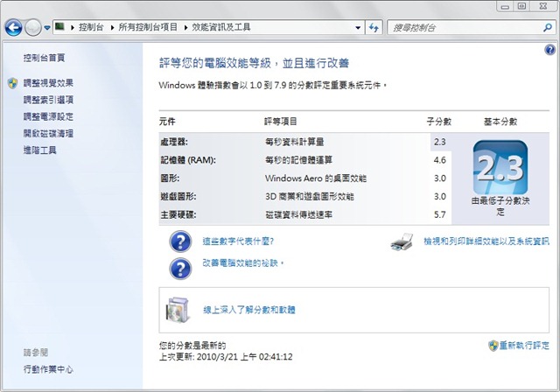
Task: Click hard disk subscore 5.7 value
Action: tap(440, 215)
